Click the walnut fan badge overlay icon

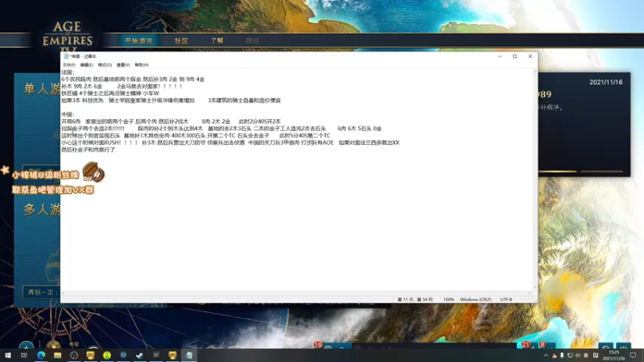click(93, 171)
